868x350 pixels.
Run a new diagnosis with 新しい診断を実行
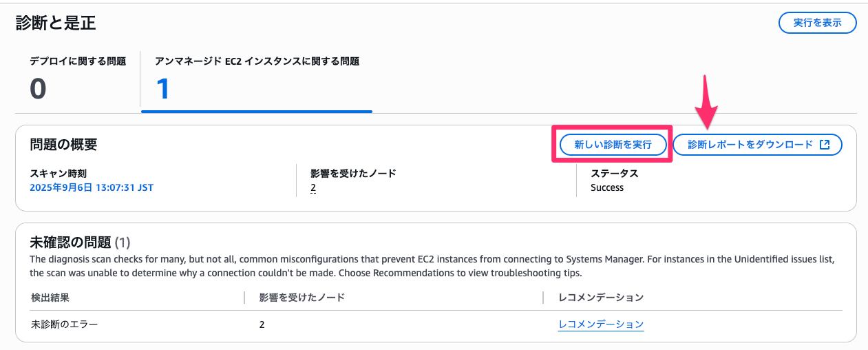(613, 145)
